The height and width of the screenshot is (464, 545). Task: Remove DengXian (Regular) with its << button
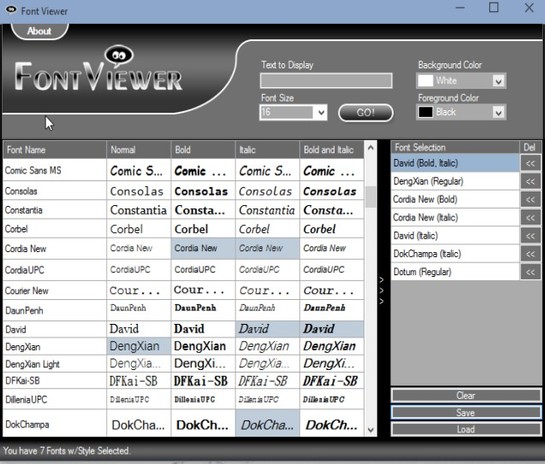coord(530,181)
